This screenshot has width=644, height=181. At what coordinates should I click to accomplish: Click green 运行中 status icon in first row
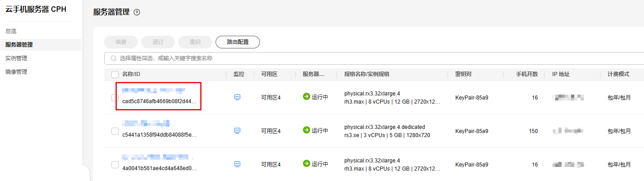(x=306, y=97)
